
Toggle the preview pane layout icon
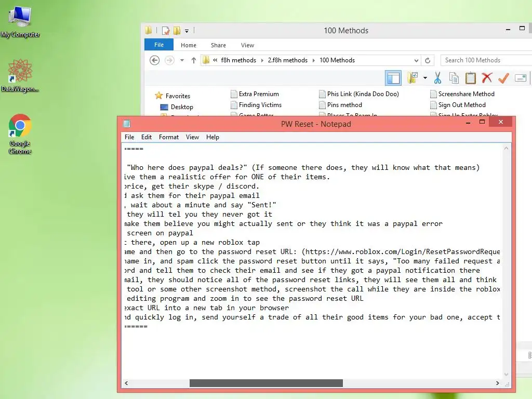(x=393, y=78)
